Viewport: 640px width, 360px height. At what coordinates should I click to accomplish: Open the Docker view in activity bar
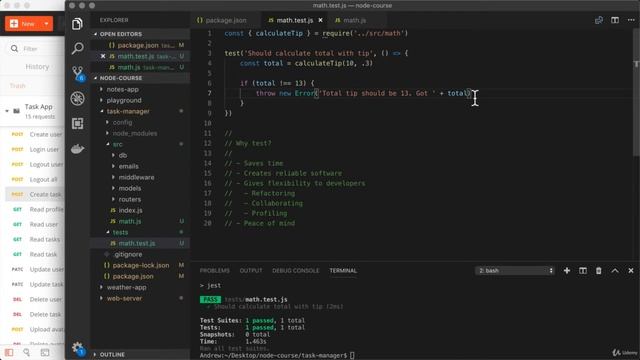pyautogui.click(x=77, y=149)
